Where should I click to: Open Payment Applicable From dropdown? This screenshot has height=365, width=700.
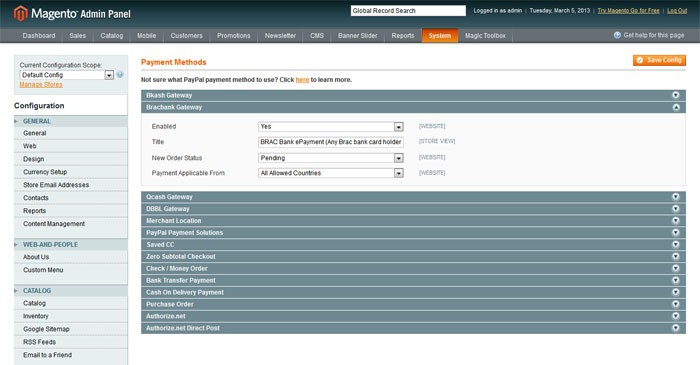331,173
